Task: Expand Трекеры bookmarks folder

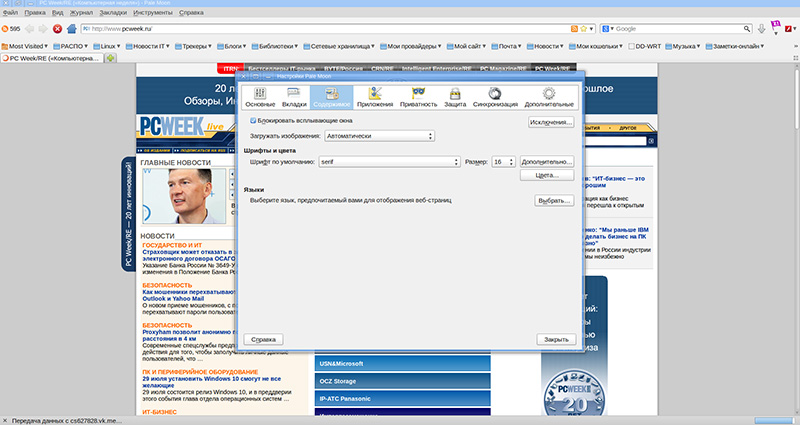Action: pyautogui.click(x=193, y=46)
